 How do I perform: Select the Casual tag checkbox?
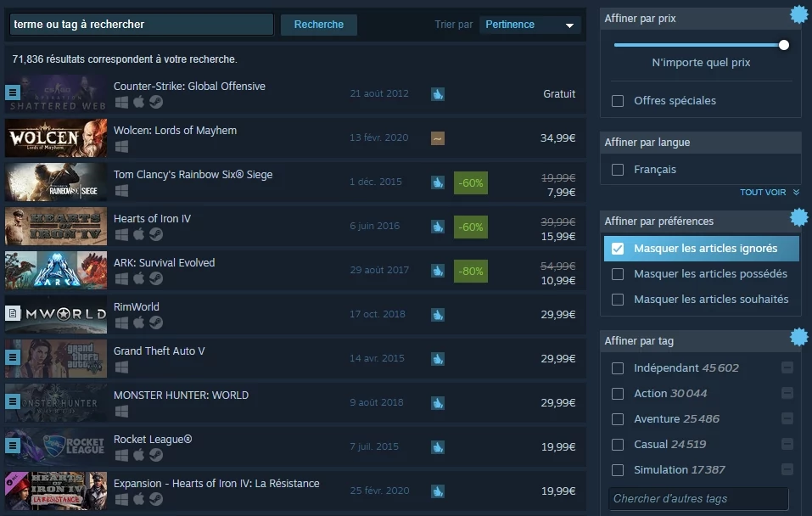[x=618, y=445]
